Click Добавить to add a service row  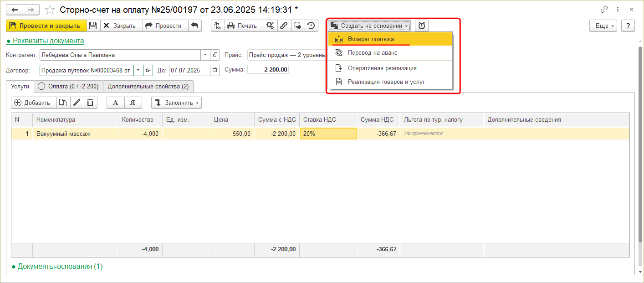34,103
